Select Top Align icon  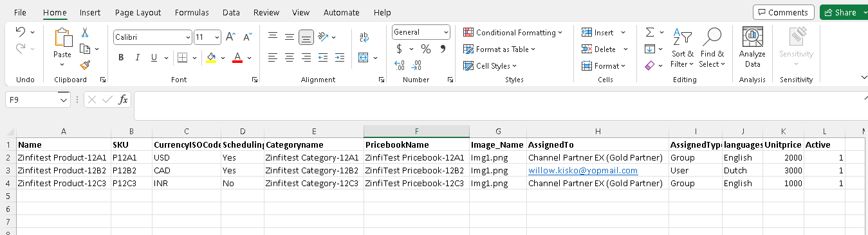[x=273, y=37]
